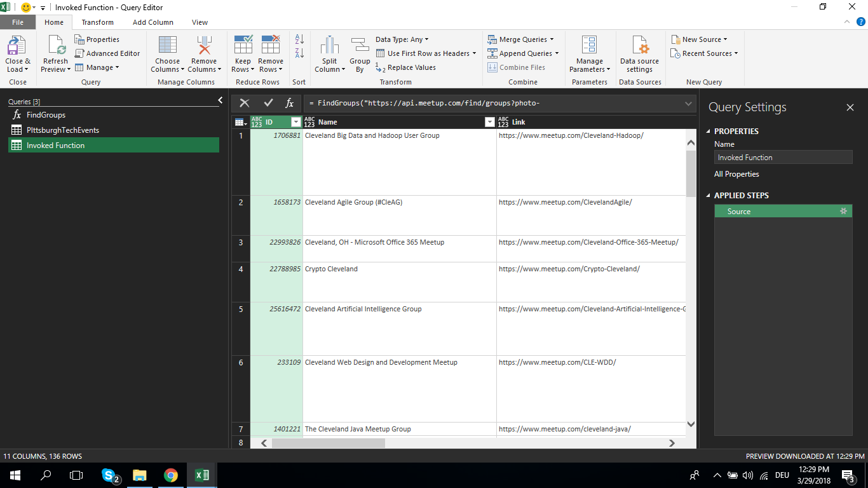Open the ID column filter dropdown

tap(295, 122)
